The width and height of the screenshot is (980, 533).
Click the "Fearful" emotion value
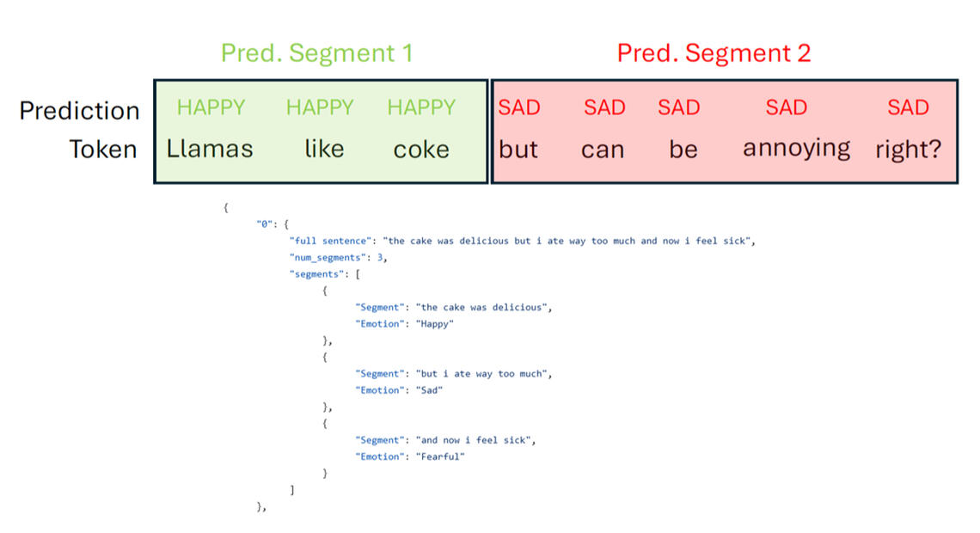441,456
